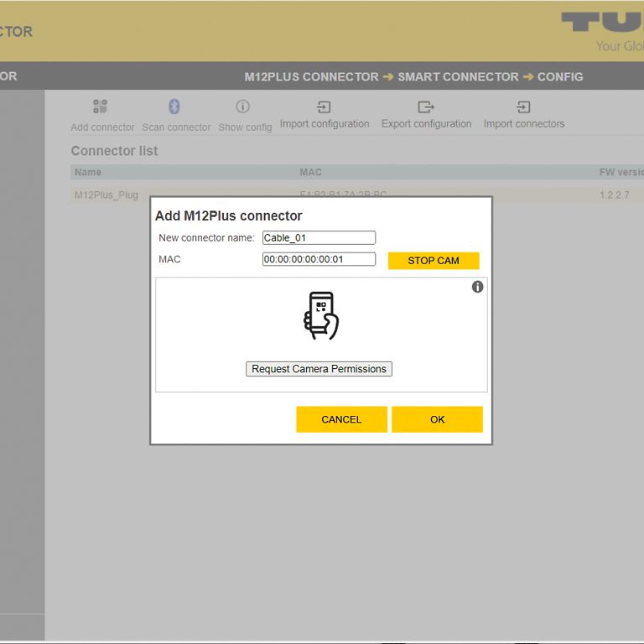Click the Add connector QR code icon
This screenshot has height=644, width=644.
101,106
